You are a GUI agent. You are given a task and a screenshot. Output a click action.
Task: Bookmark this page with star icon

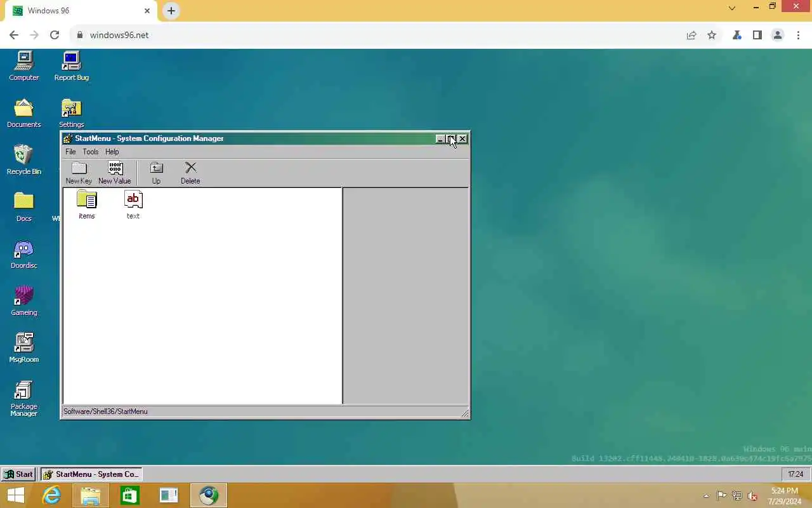[x=712, y=35]
